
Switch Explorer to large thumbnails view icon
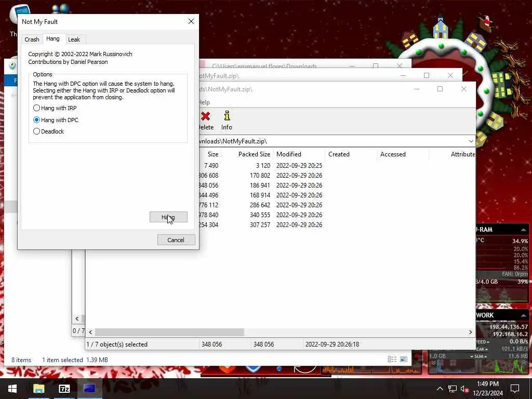point(403,360)
